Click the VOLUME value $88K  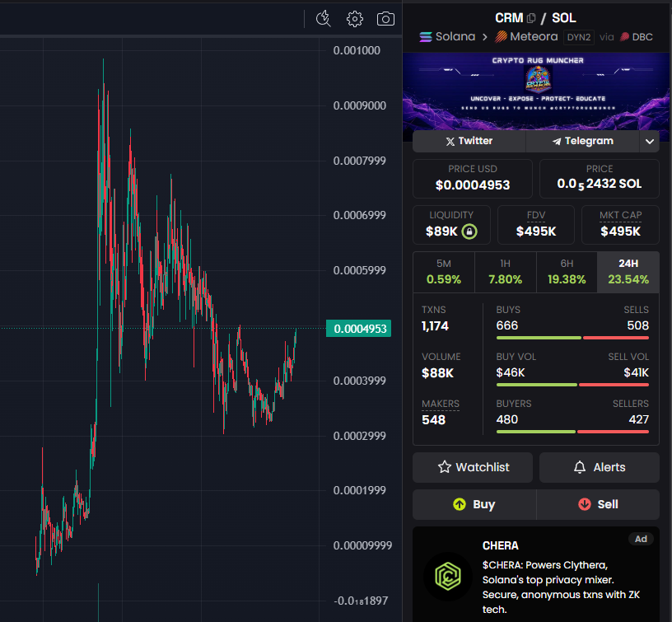point(437,373)
